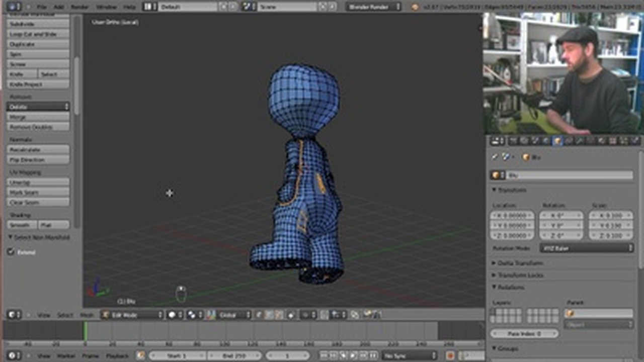Viewport: 644px width, 362px height.
Task: Click the Mark Seam button
Action: (38, 193)
